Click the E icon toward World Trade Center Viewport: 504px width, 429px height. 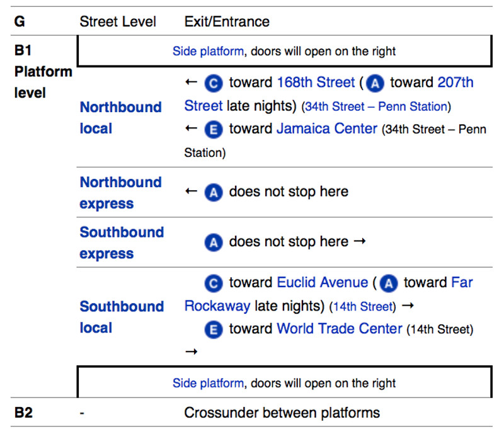click(x=214, y=329)
